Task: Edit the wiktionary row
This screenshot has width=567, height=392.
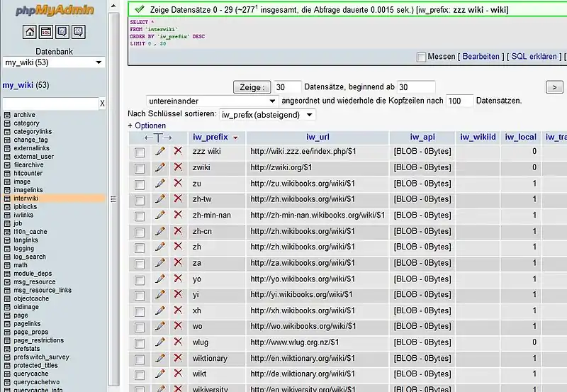Action: click(160, 358)
